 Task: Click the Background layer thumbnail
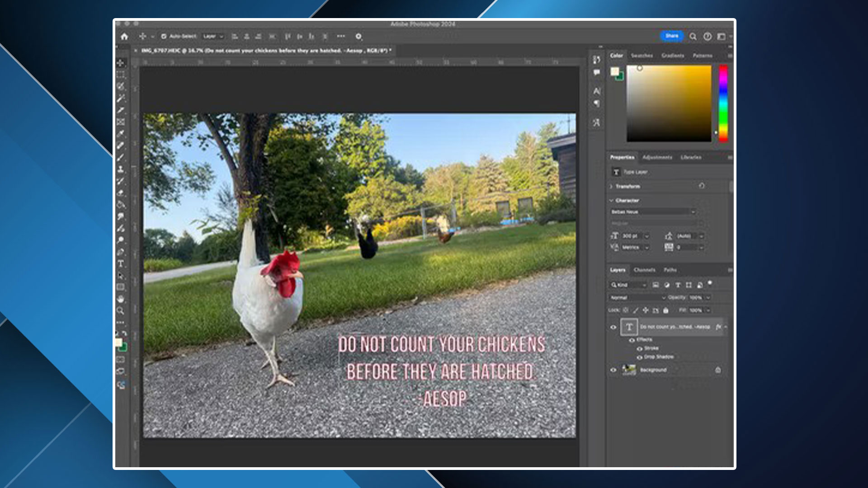pyautogui.click(x=629, y=370)
